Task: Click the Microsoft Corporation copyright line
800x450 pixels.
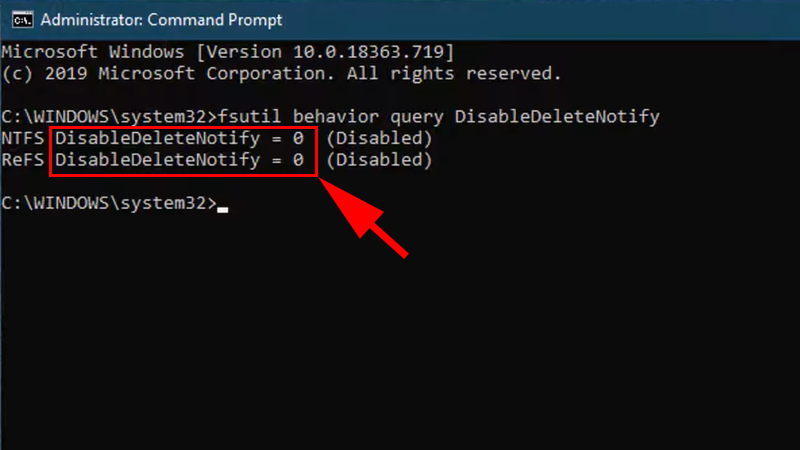Action: [282, 73]
